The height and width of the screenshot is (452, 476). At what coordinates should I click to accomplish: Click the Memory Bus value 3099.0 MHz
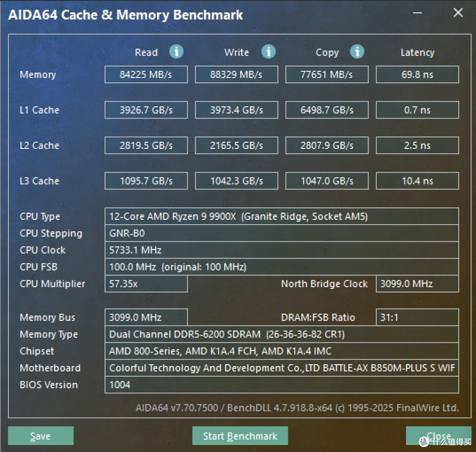click(x=146, y=317)
